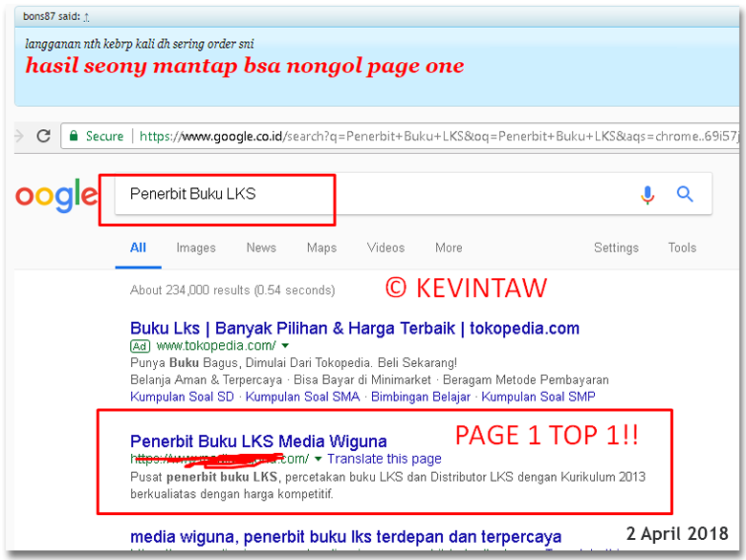Switch to the News tab
This screenshot has width=746, height=560.
261,248
